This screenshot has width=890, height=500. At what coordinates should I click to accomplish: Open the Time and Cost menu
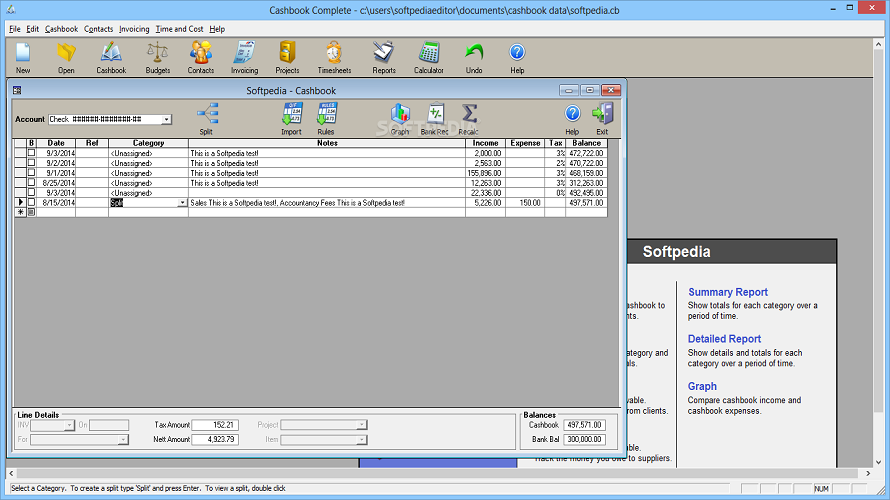179,29
